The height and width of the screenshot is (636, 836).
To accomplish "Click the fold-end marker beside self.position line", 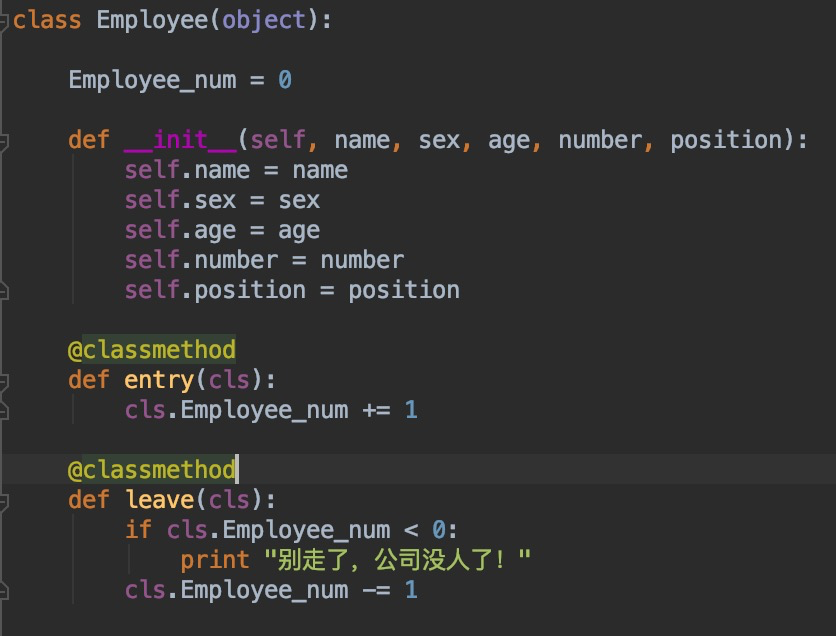I will (3, 291).
